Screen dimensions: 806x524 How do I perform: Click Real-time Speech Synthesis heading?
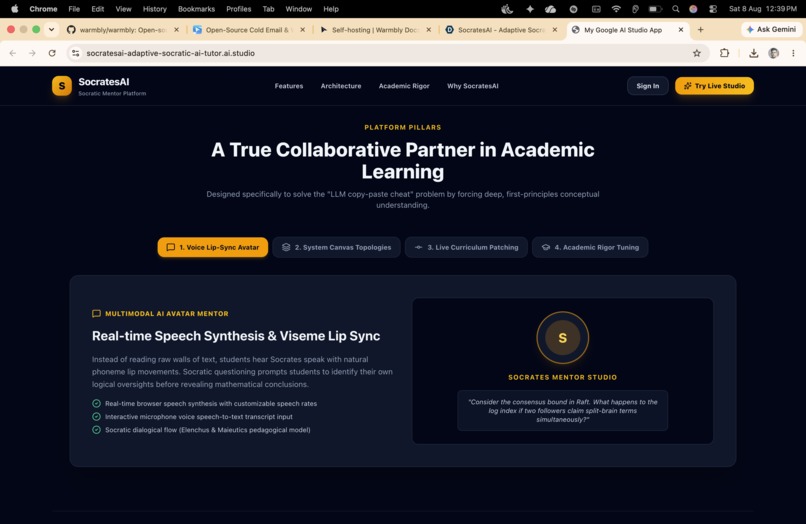click(236, 336)
